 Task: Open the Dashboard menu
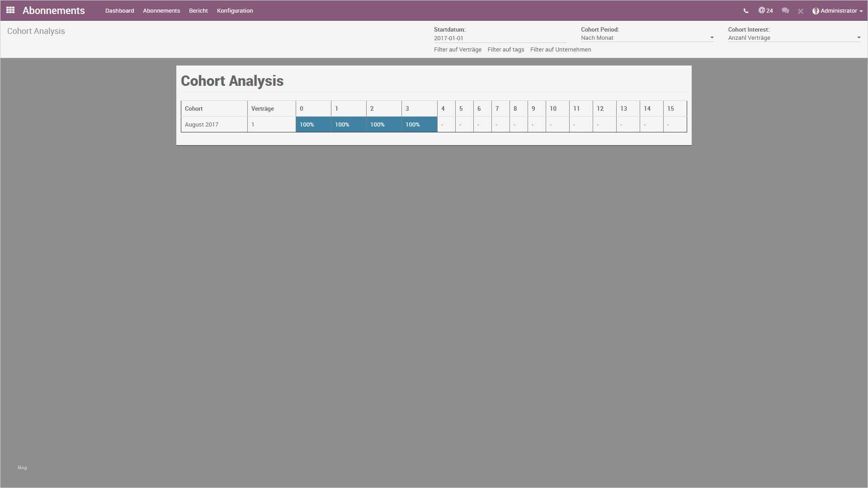[119, 11]
